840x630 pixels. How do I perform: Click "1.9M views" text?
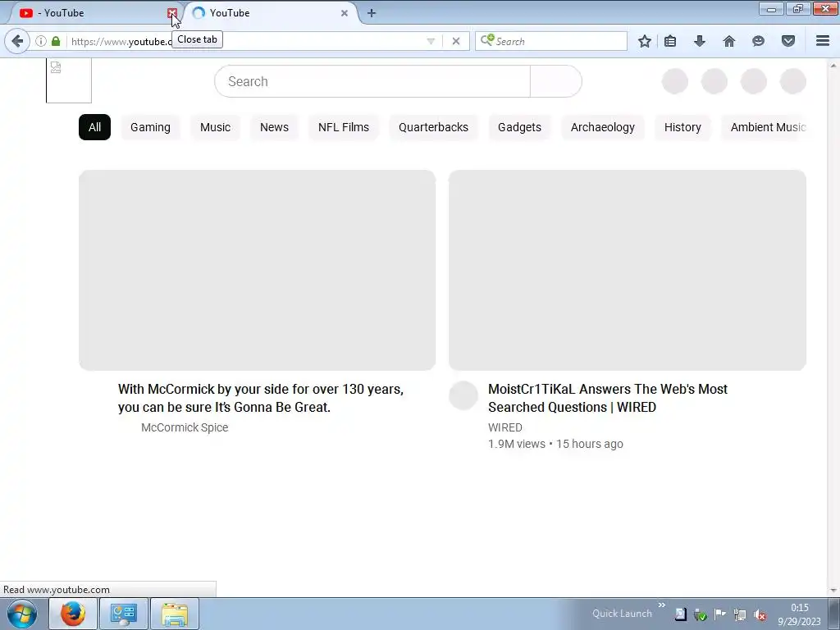(x=517, y=444)
